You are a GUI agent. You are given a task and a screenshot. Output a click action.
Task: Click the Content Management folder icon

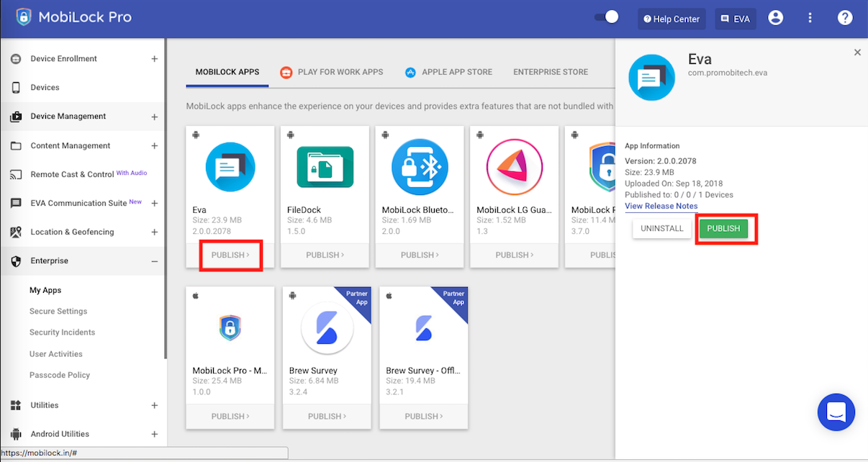[16, 145]
